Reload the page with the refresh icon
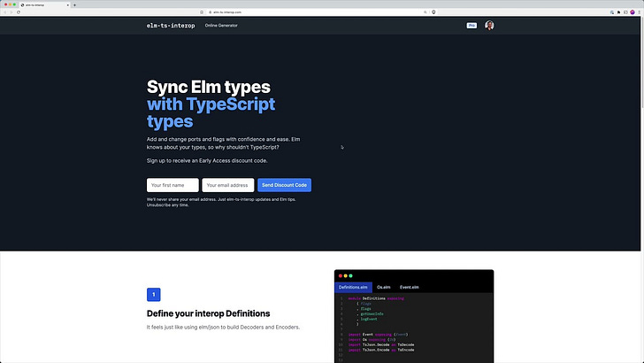Viewport: 644px width, 363px height. point(18,12)
